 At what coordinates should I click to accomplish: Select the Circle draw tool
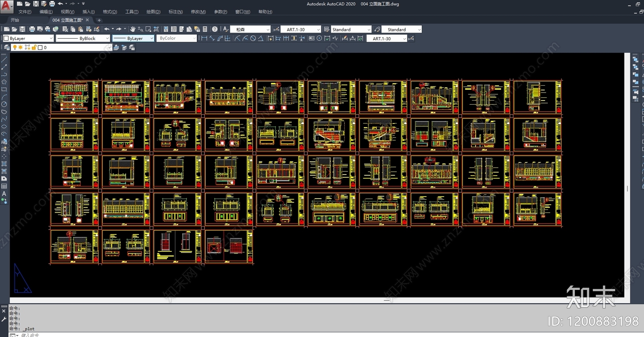click(4, 104)
